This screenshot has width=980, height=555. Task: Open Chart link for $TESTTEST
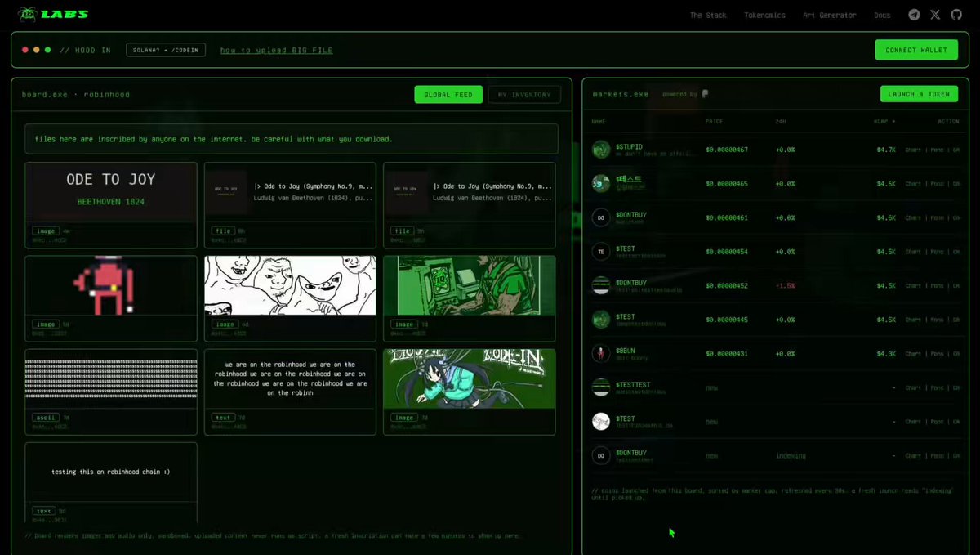(x=913, y=387)
